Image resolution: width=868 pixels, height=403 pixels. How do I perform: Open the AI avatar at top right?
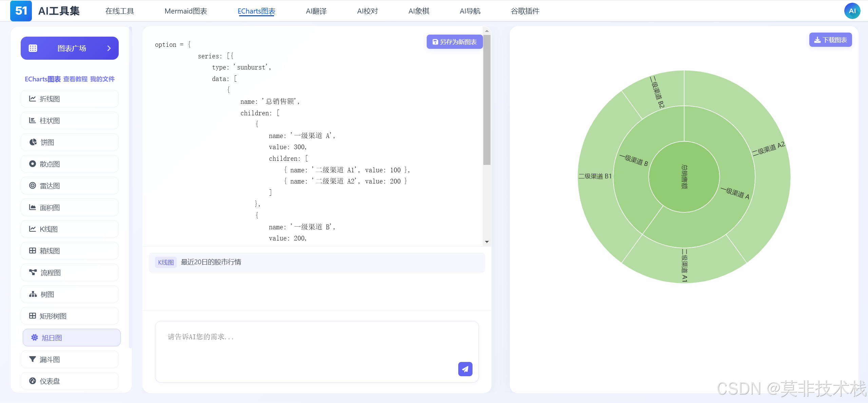click(x=852, y=11)
